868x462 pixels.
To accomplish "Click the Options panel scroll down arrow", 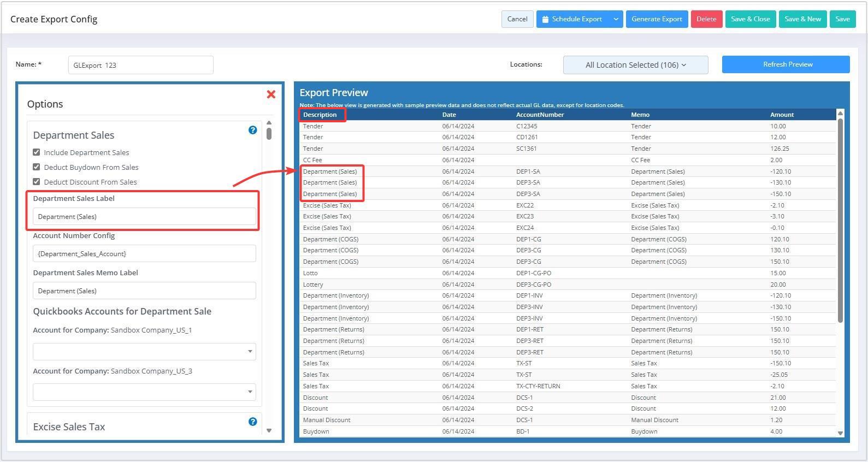I will (269, 431).
